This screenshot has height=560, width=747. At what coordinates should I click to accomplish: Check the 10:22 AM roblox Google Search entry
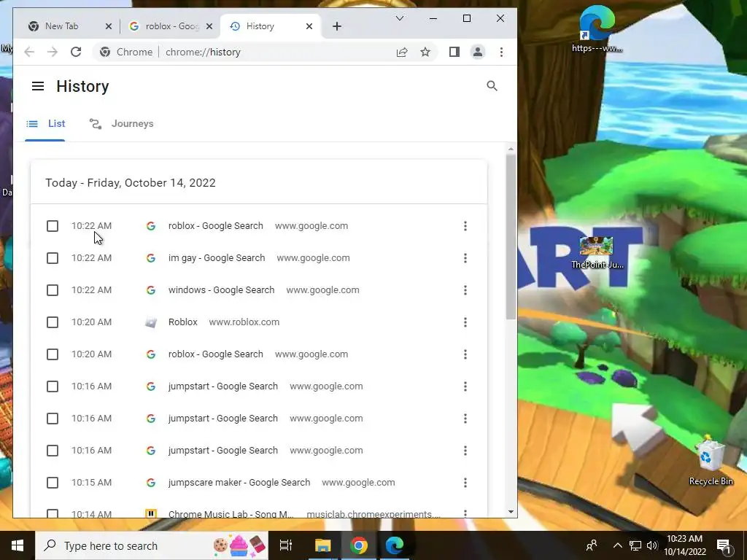pyautogui.click(x=53, y=226)
